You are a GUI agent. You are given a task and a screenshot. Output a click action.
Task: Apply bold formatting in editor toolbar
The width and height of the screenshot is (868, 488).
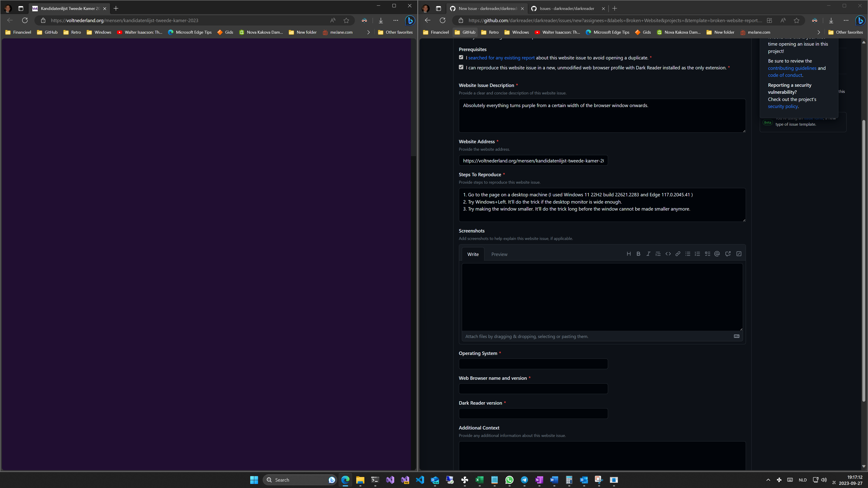[638, 254]
